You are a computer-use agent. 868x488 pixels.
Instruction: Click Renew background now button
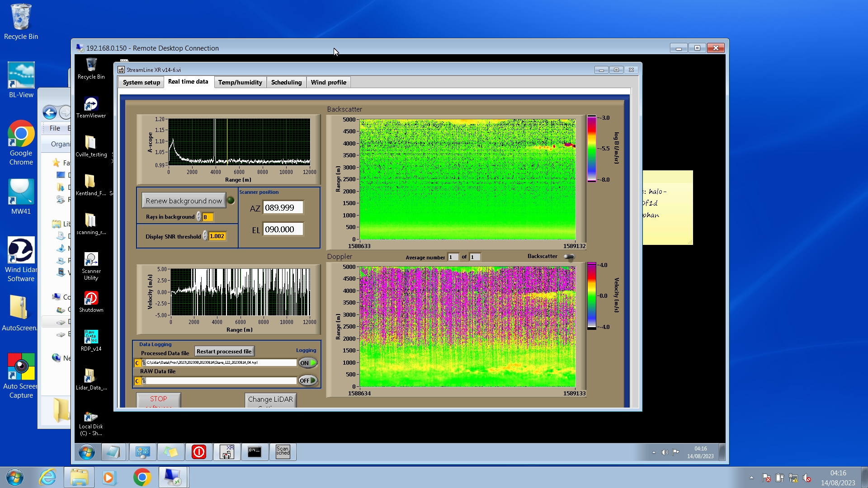(x=184, y=201)
